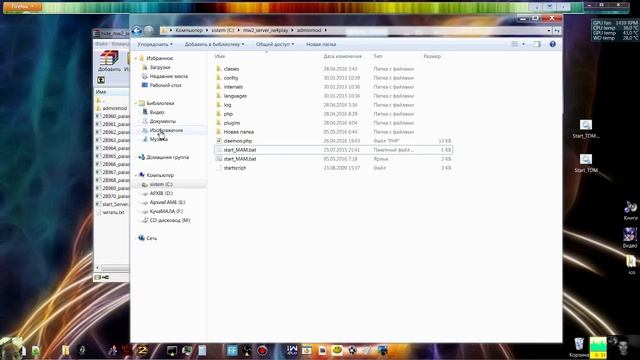Click the WinRAR Добавить icon
The width and height of the screenshot is (640, 360).
(x=109, y=61)
